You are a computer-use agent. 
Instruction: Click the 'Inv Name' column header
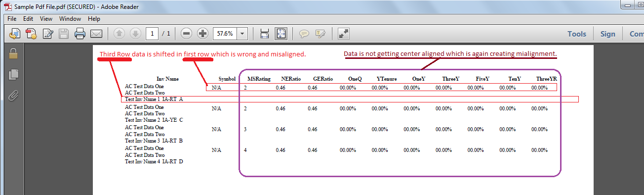tap(167, 79)
